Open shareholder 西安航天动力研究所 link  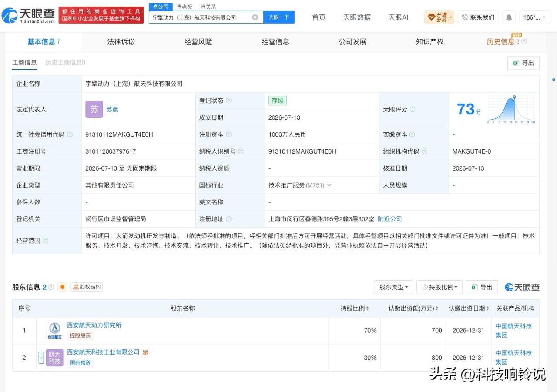(x=94, y=325)
